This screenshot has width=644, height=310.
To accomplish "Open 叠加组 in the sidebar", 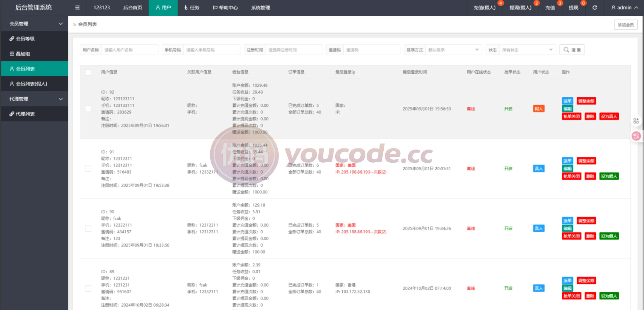I will [34, 54].
